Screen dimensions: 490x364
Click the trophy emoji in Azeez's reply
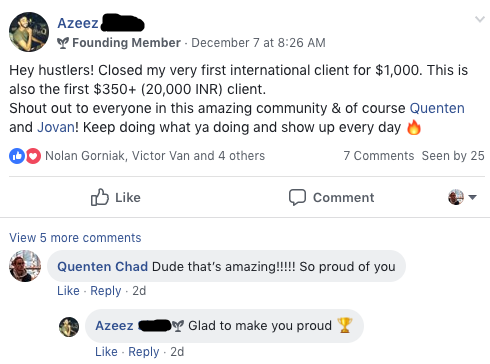(x=345, y=325)
